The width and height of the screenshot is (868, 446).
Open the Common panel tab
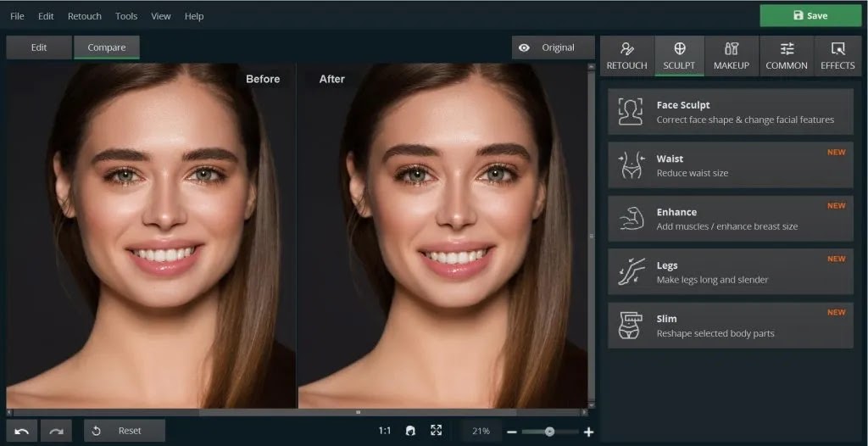[x=786, y=56]
